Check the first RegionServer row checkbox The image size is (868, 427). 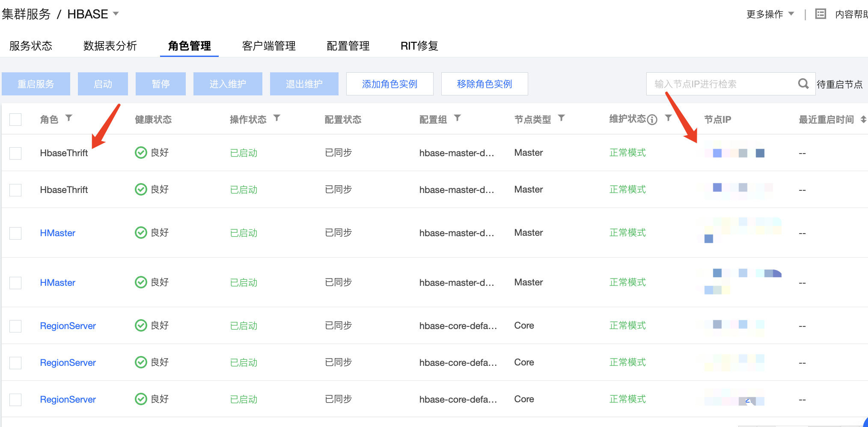click(x=15, y=326)
